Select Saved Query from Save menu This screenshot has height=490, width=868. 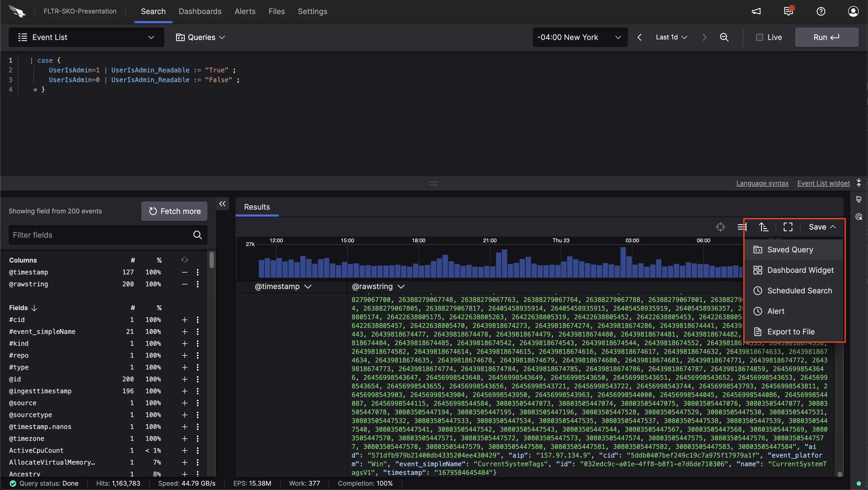[x=793, y=250]
